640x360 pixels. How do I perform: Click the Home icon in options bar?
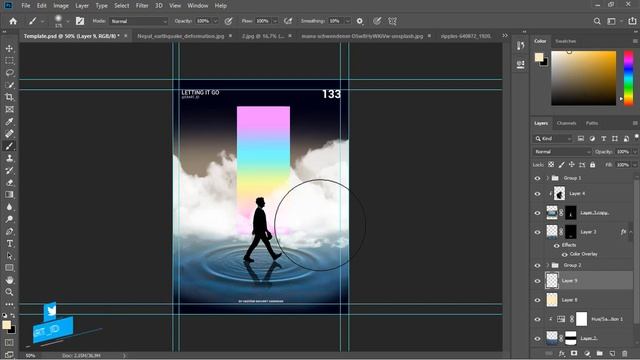click(x=13, y=21)
